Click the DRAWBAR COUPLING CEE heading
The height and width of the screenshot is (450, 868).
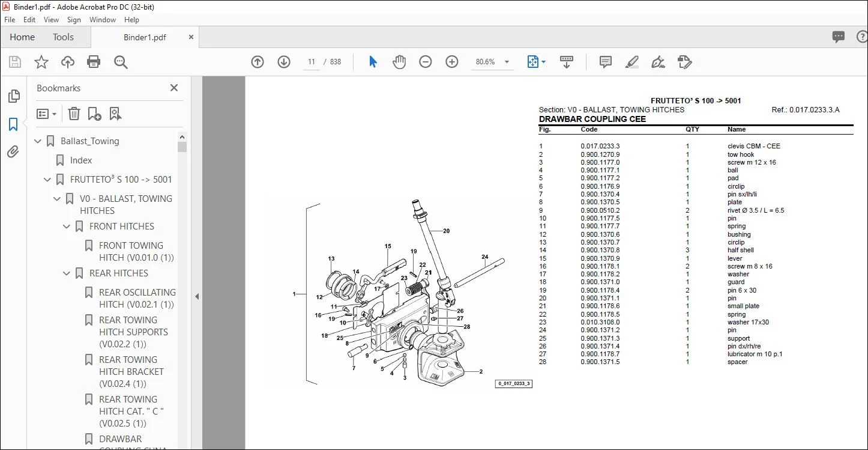592,119
